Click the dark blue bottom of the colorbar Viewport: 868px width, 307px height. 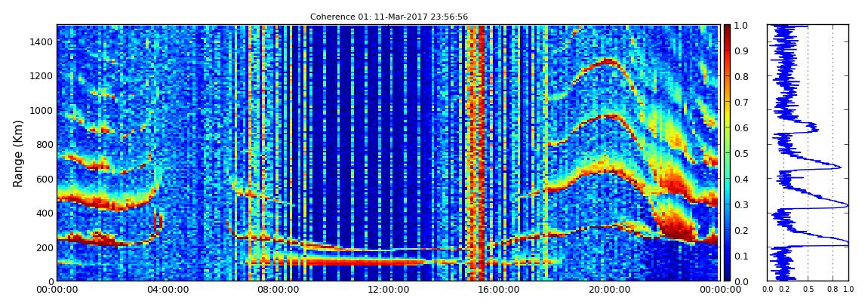pos(728,277)
